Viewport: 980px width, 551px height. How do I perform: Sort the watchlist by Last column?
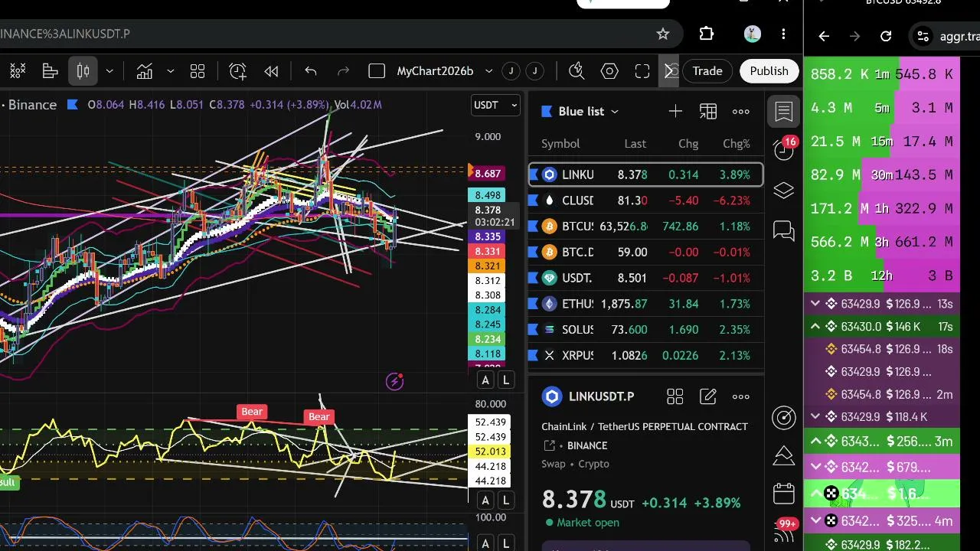(x=635, y=144)
